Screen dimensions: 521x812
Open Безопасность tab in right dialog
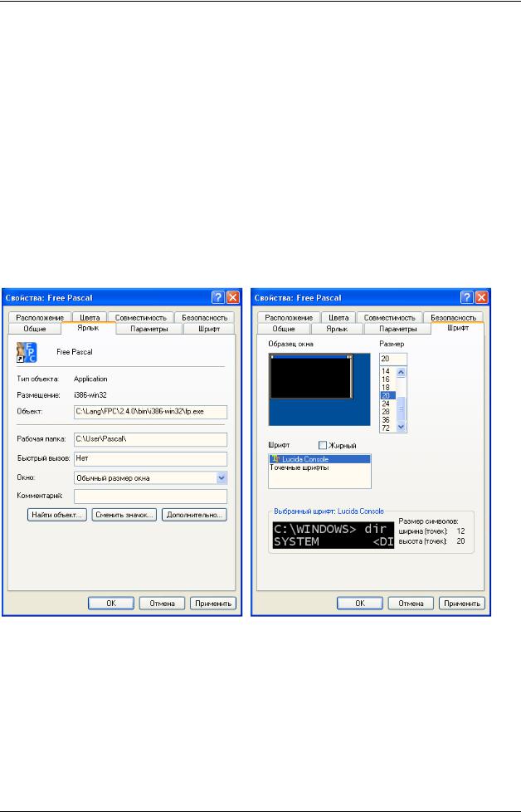coord(453,317)
